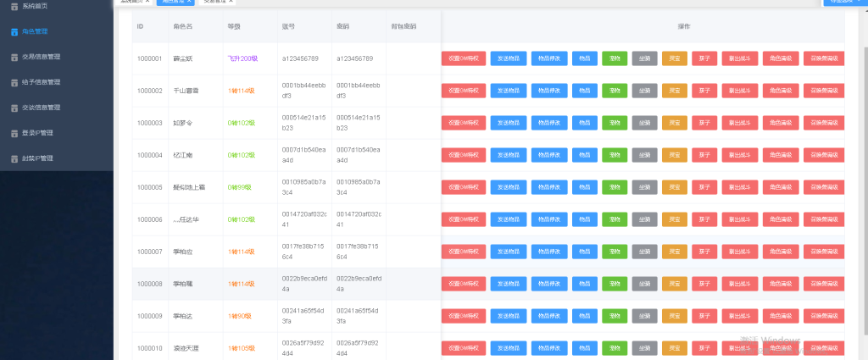Click 物品修改 for ID 1000003
Screen dimensions: 868x360
(x=549, y=123)
